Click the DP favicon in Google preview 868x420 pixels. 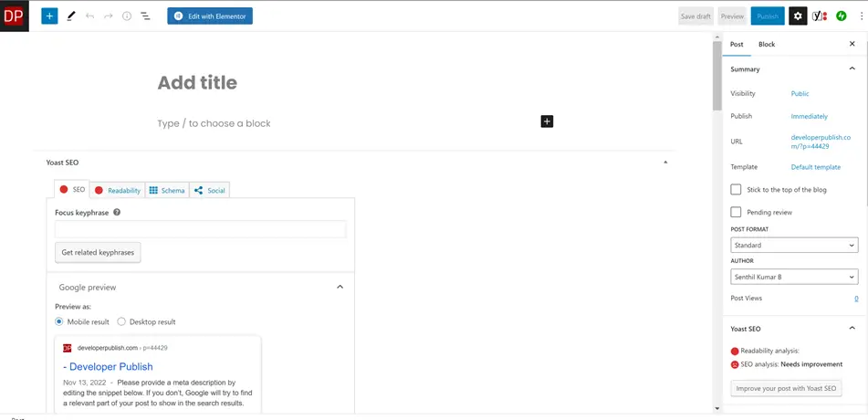[x=67, y=348]
